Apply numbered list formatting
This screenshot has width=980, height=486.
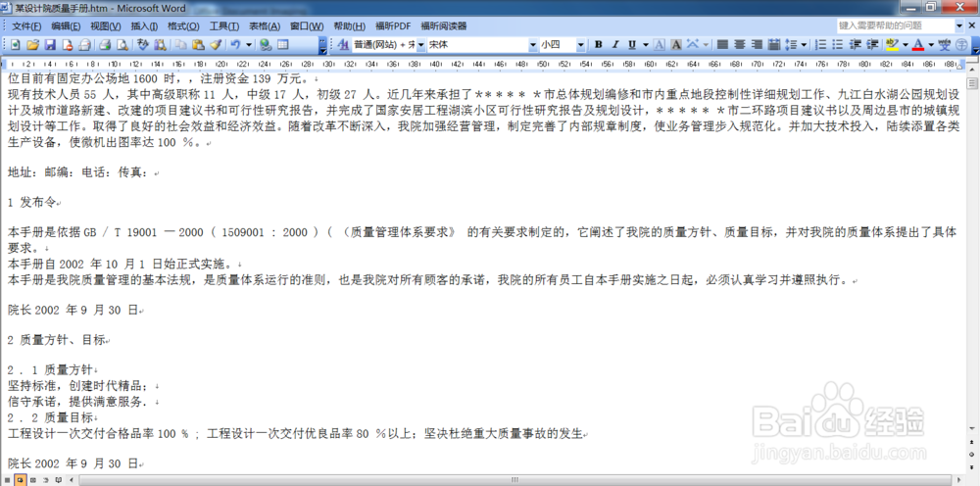click(x=821, y=44)
